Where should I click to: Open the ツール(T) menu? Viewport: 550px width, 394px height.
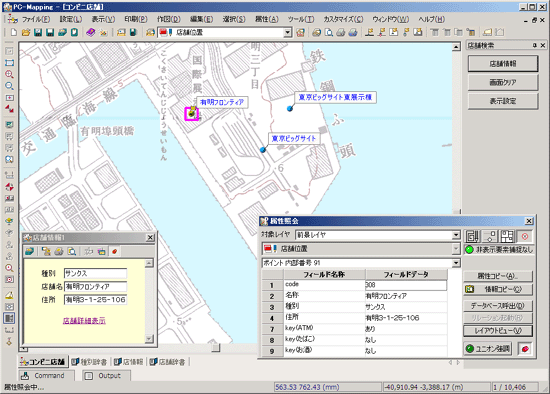tap(301, 19)
